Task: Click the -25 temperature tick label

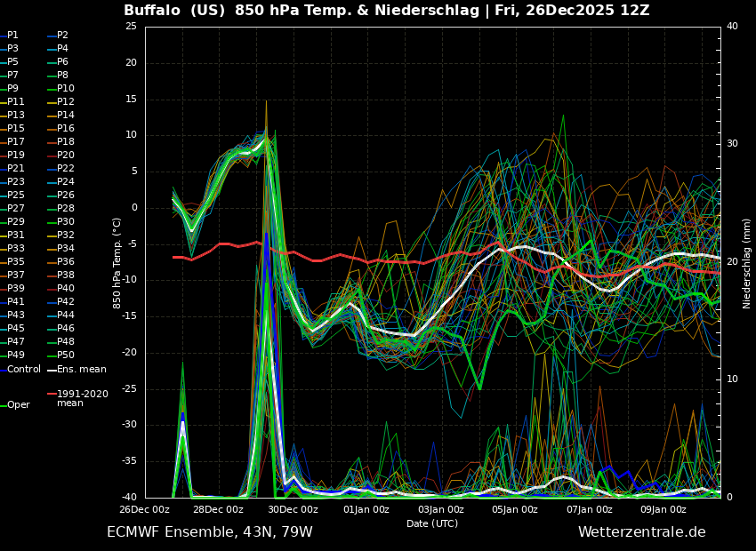Action: 130,388
